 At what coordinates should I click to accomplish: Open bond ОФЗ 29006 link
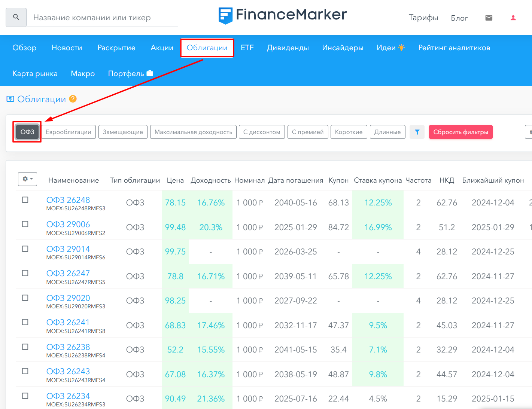click(68, 224)
